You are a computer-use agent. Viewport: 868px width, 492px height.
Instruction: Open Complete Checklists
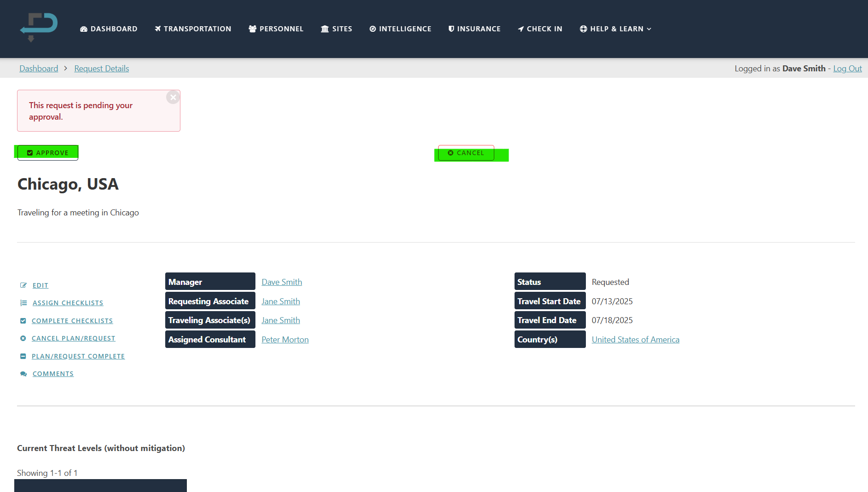coord(72,321)
